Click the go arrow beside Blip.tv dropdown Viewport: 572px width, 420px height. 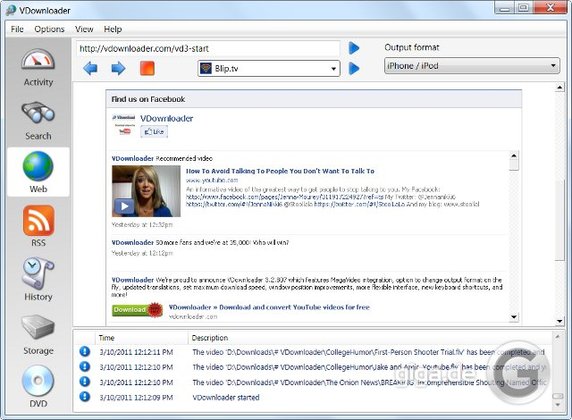click(x=354, y=68)
